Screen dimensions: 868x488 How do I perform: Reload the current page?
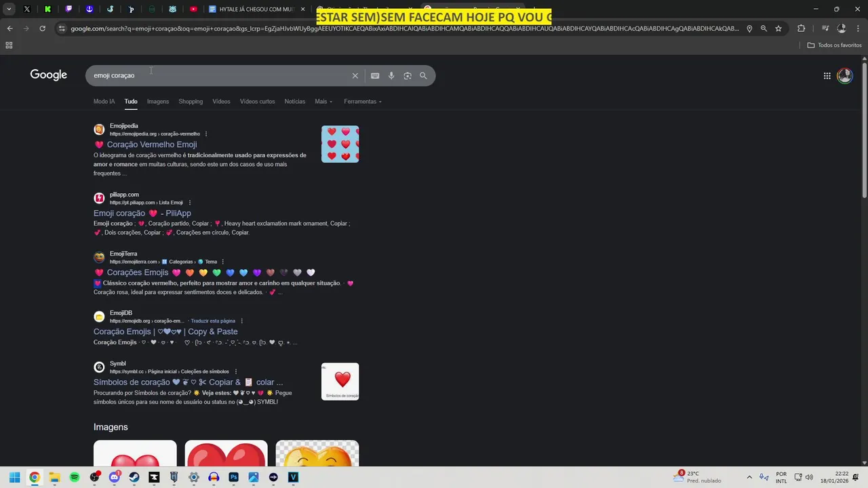click(x=42, y=28)
